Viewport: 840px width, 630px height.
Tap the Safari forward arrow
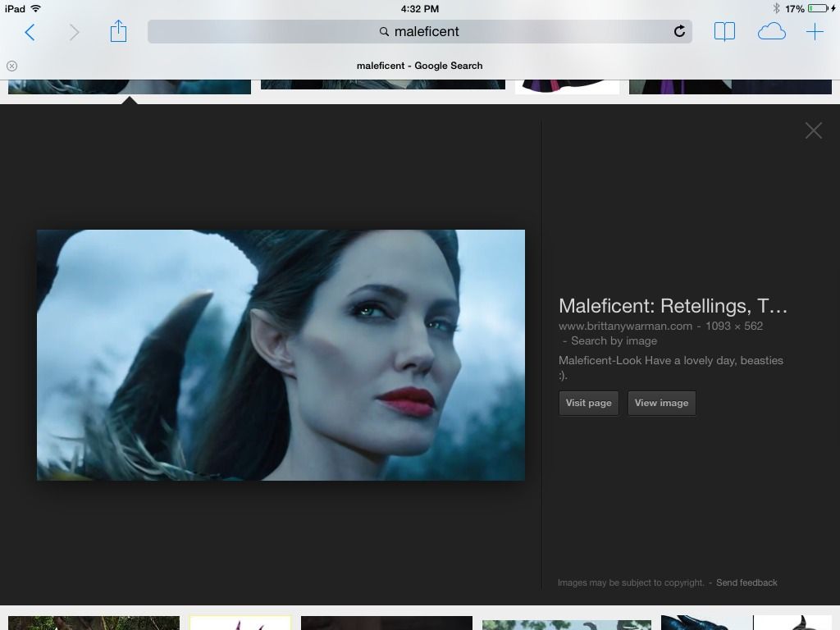pyautogui.click(x=75, y=32)
